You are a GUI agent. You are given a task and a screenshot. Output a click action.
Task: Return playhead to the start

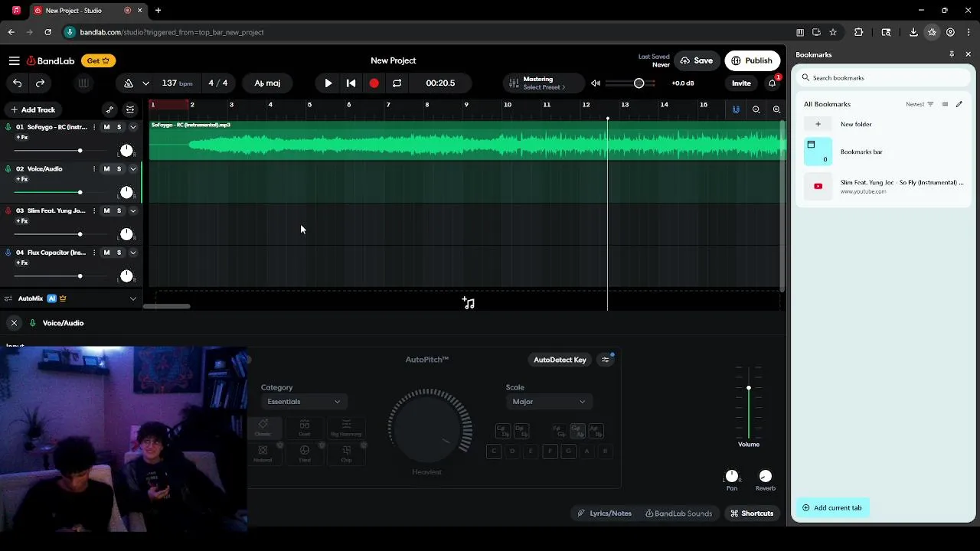(351, 83)
